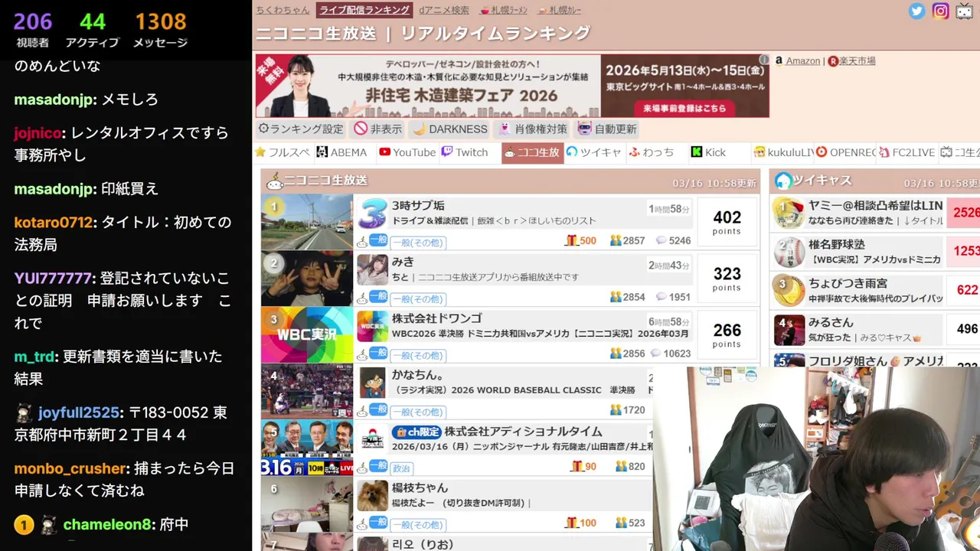This screenshot has height=551, width=980.
Task: Open the Instagram icon link
Action: click(941, 11)
